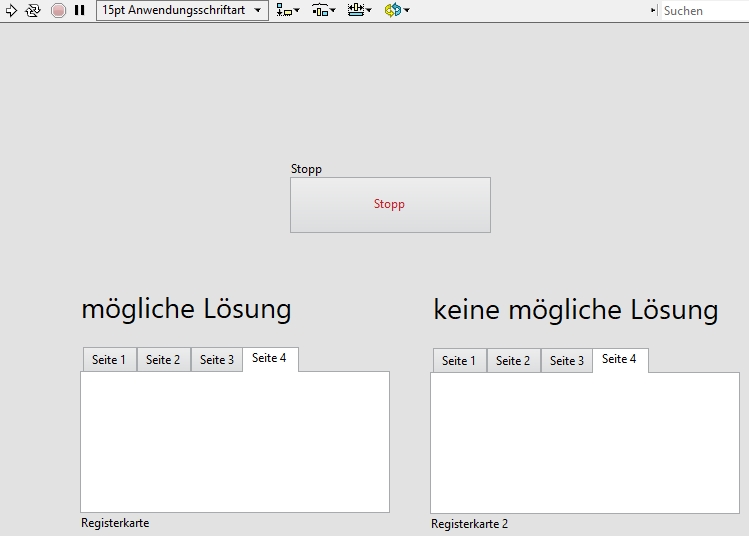The width and height of the screenshot is (749, 536).
Task: Click the Pause execution icon
Action: click(80, 10)
